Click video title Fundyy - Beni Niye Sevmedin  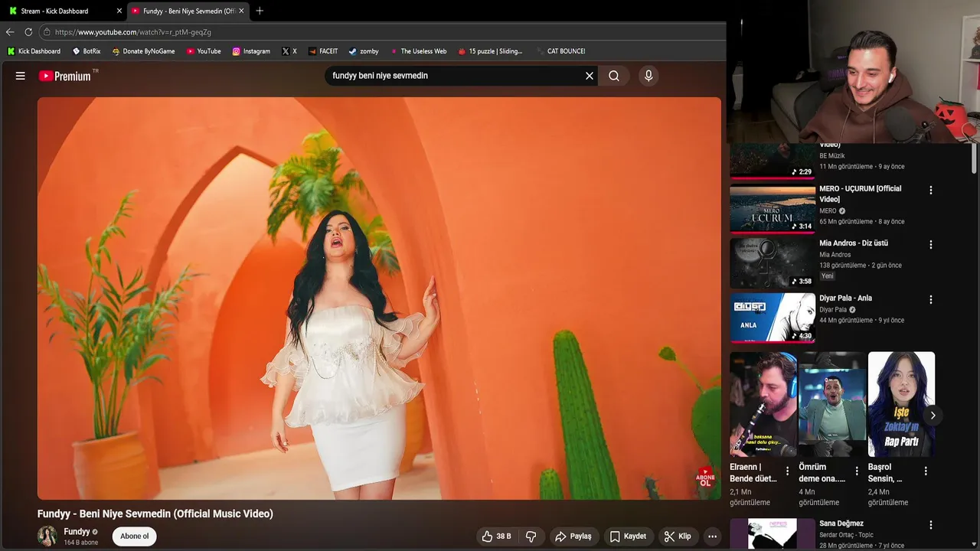point(155,514)
